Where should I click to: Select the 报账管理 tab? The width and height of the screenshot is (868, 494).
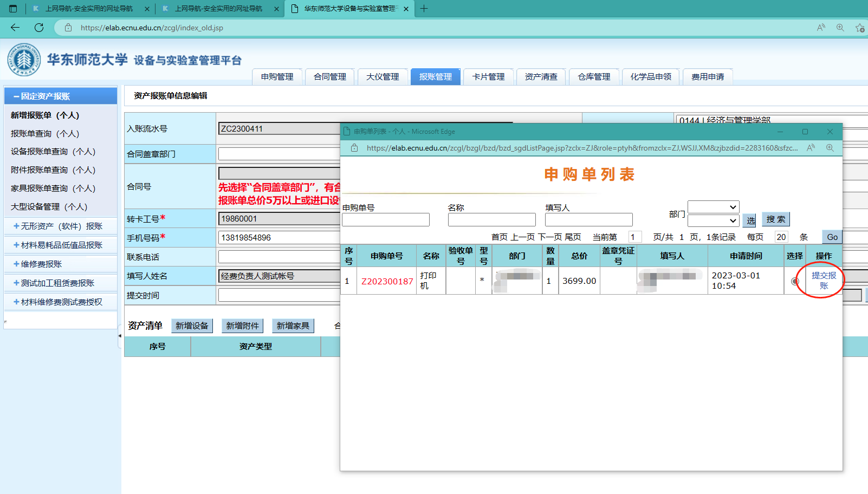(436, 77)
